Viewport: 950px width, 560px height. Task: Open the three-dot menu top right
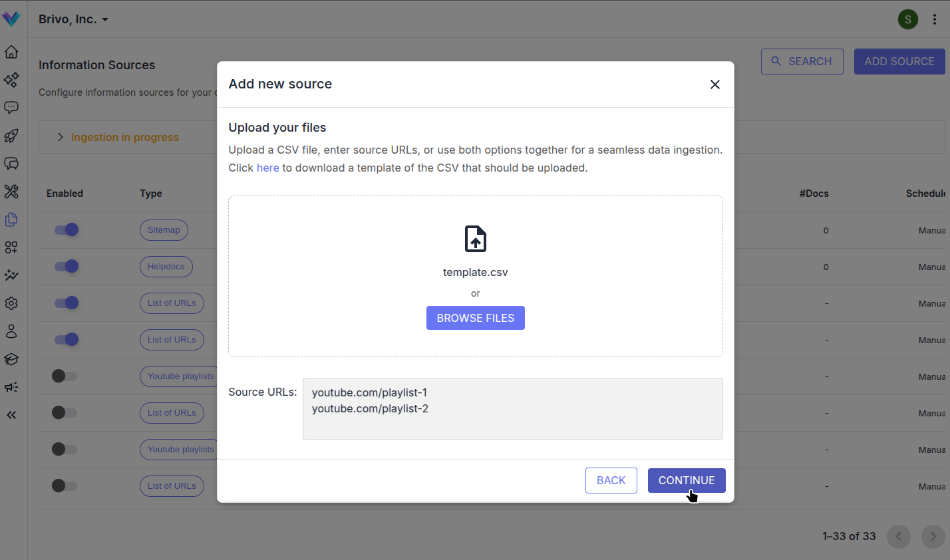(935, 19)
